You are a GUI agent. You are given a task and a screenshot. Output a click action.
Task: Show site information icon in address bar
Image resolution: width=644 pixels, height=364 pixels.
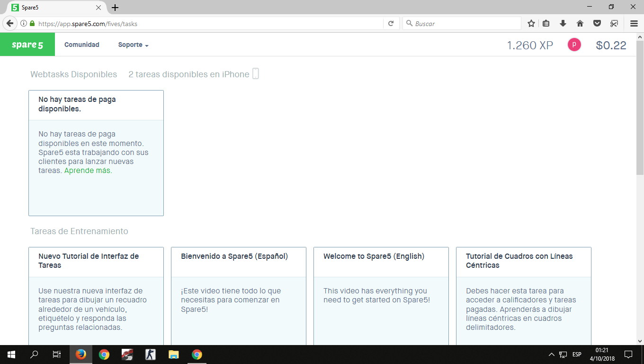(24, 23)
